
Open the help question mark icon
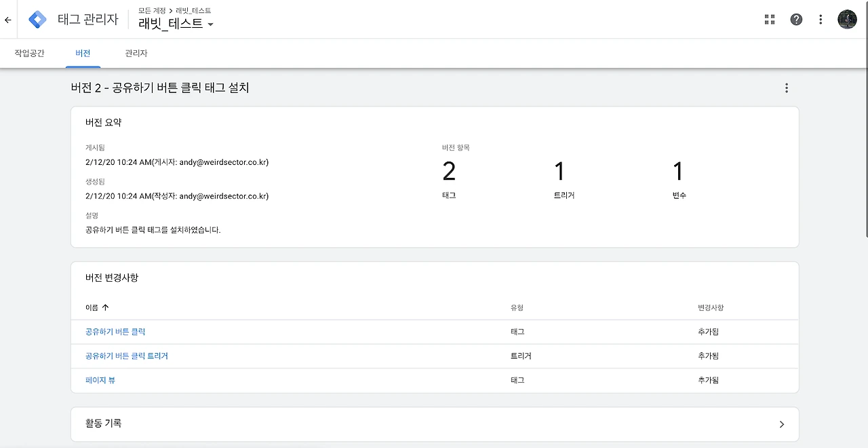pyautogui.click(x=796, y=20)
